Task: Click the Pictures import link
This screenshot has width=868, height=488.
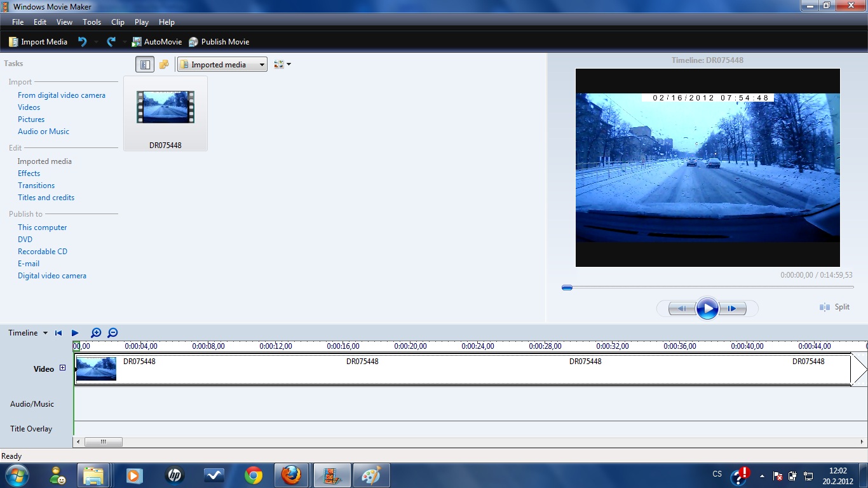Action: (31, 119)
